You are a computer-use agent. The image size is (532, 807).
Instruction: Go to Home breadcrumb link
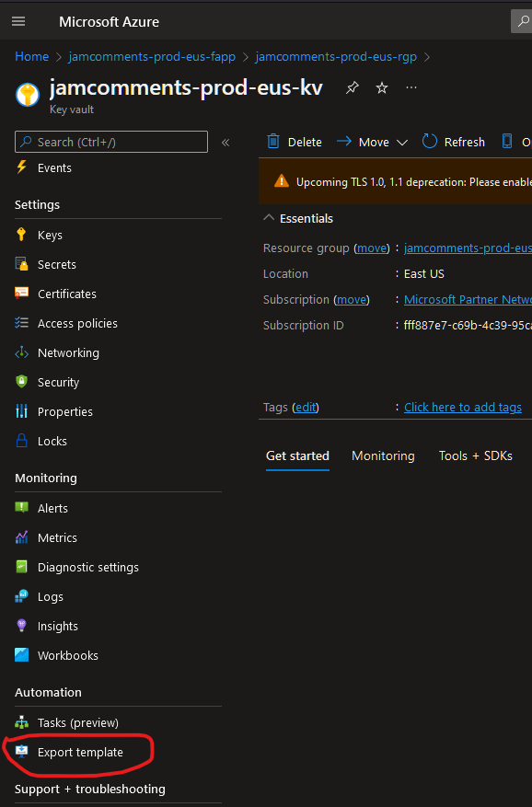[32, 57]
